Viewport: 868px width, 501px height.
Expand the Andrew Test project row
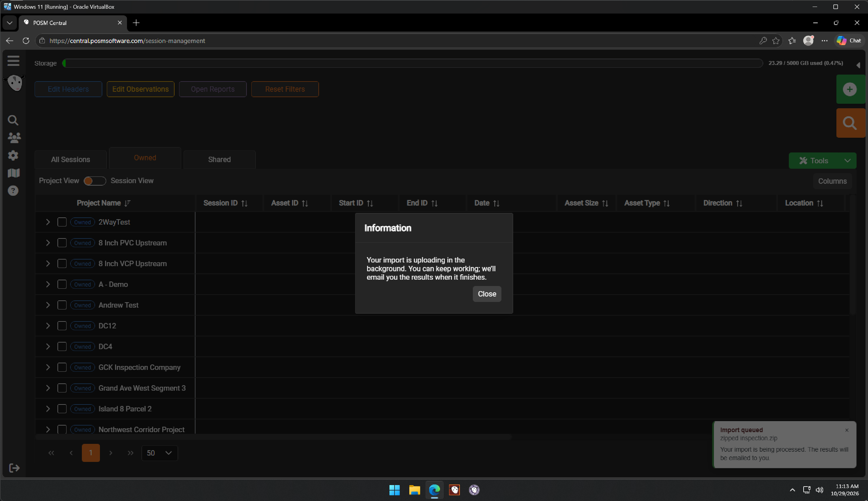click(48, 305)
